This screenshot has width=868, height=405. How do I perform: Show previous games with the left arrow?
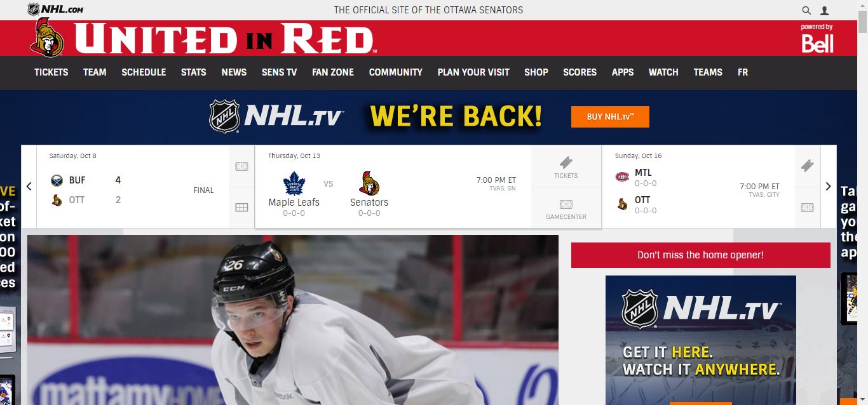click(x=29, y=187)
